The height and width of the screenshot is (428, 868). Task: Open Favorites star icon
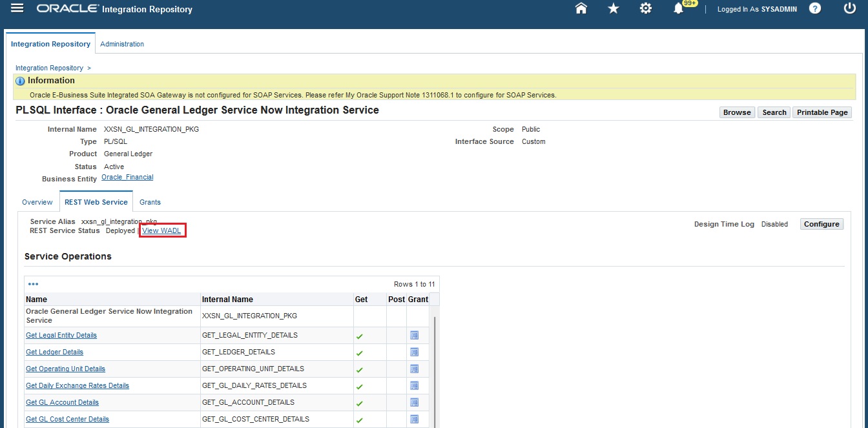pyautogui.click(x=614, y=8)
